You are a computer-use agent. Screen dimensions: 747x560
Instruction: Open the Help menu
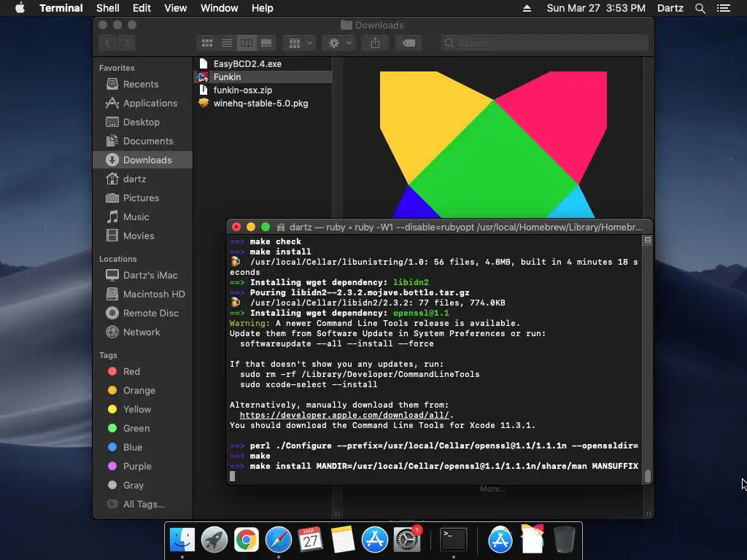tap(262, 8)
